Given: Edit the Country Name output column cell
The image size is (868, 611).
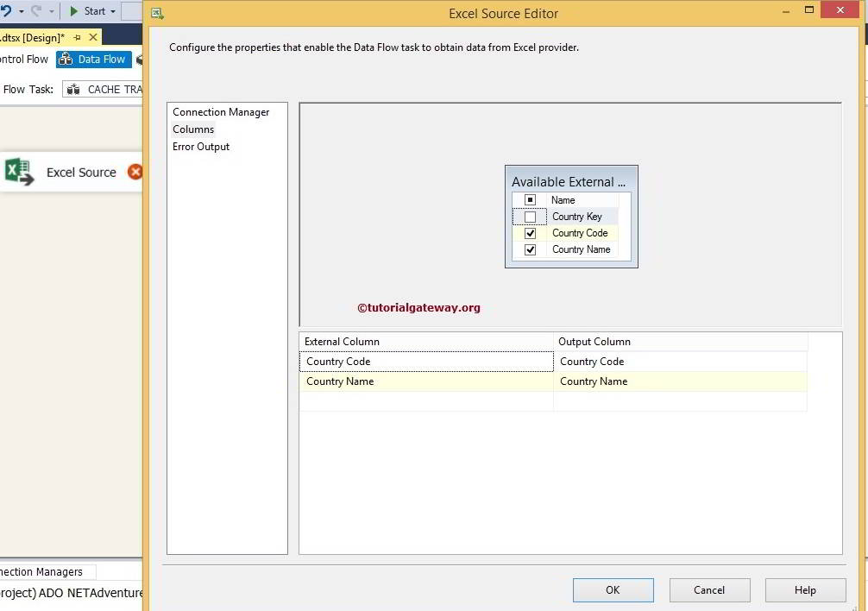Looking at the screenshot, I should coord(681,381).
